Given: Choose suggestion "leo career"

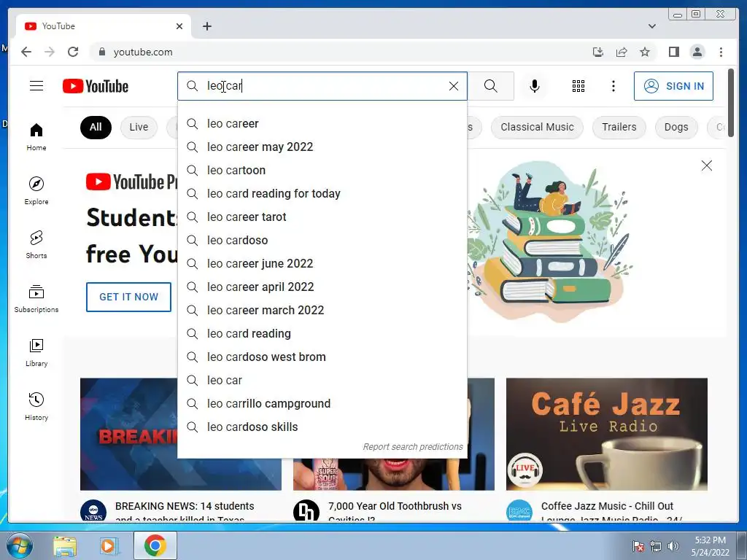Looking at the screenshot, I should click(x=322, y=123).
